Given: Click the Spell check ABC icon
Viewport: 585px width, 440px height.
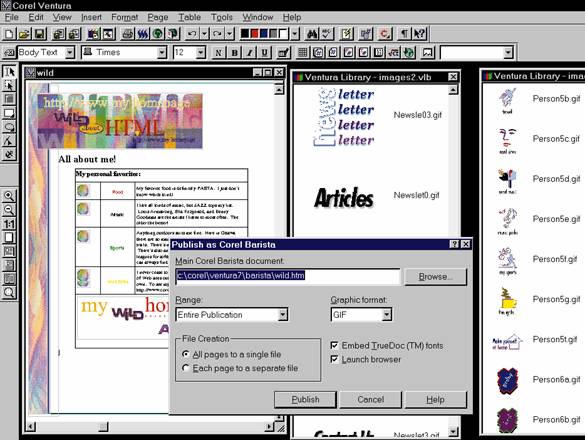Looking at the screenshot, I should pyautogui.click(x=326, y=34).
